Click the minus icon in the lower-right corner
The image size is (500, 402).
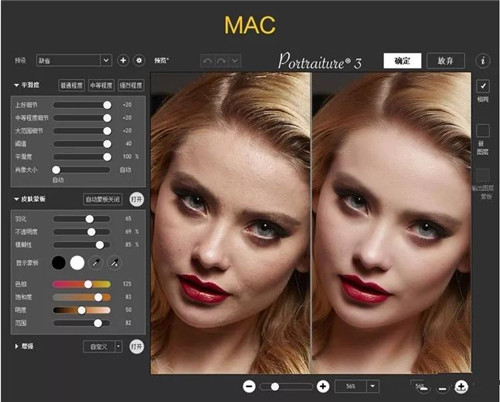pyautogui.click(x=442, y=389)
